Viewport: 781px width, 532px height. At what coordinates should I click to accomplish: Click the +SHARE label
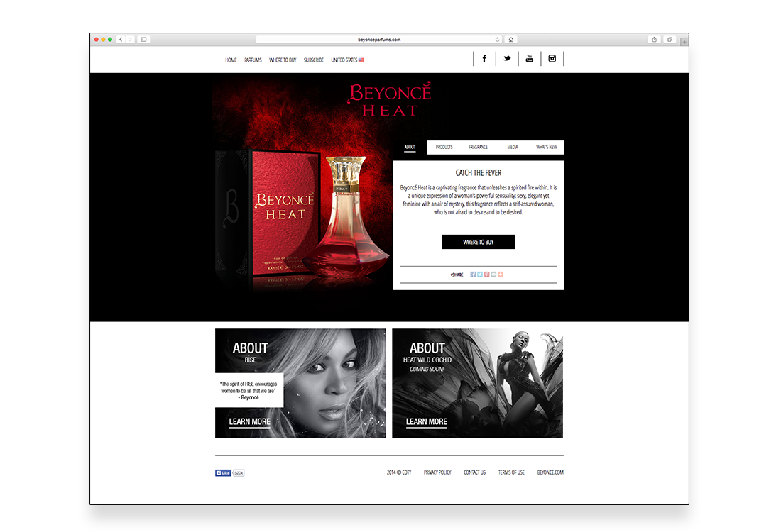click(x=457, y=275)
